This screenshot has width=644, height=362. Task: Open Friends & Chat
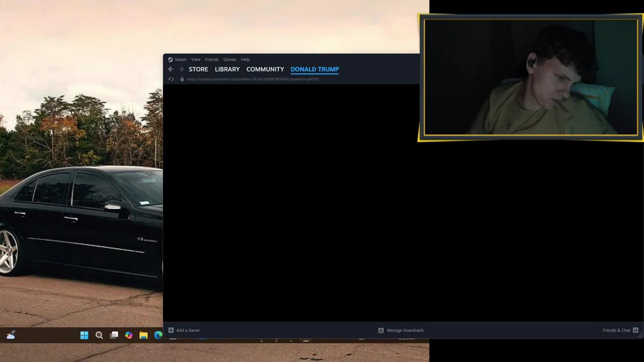click(x=616, y=330)
